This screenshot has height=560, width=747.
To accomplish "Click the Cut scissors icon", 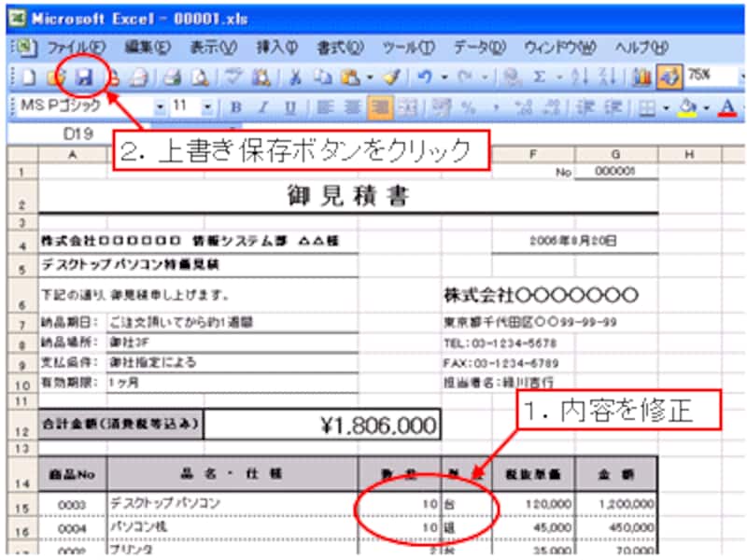I will pyautogui.click(x=295, y=77).
